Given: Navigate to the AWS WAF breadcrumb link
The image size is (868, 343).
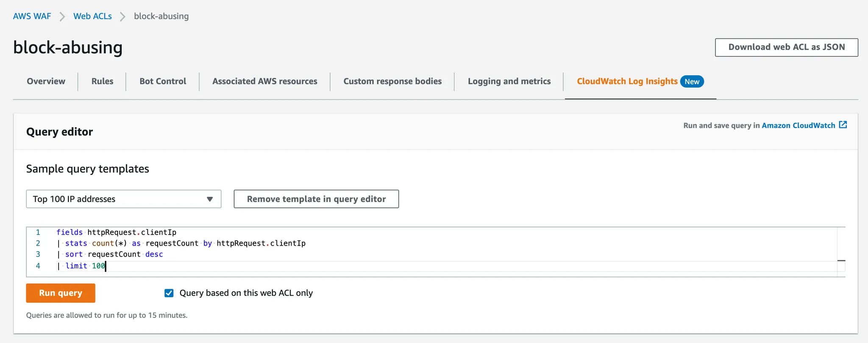Looking at the screenshot, I should pos(32,16).
